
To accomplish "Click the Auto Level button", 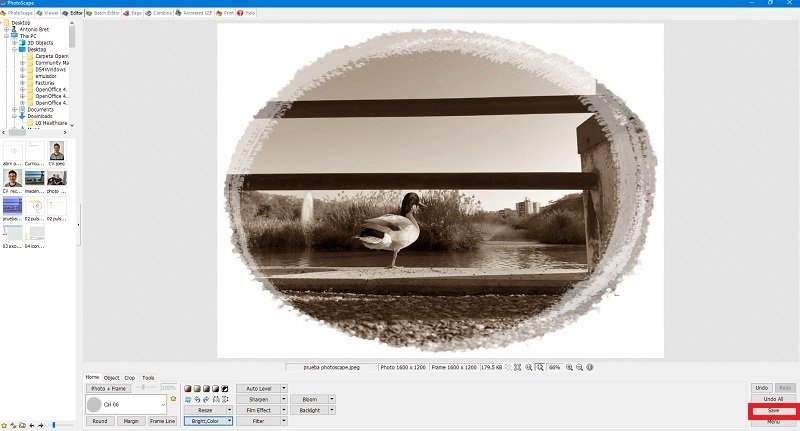I will tap(259, 389).
